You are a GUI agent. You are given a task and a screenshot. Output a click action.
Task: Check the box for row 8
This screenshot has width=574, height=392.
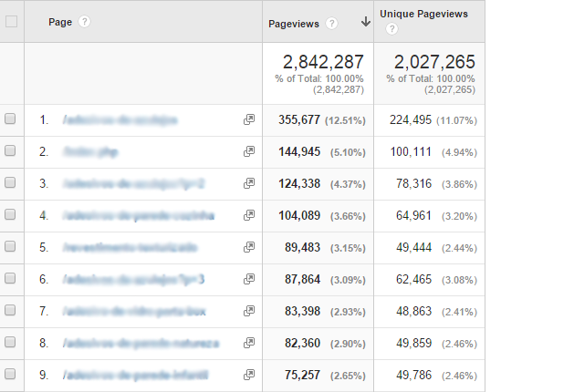(x=10, y=342)
